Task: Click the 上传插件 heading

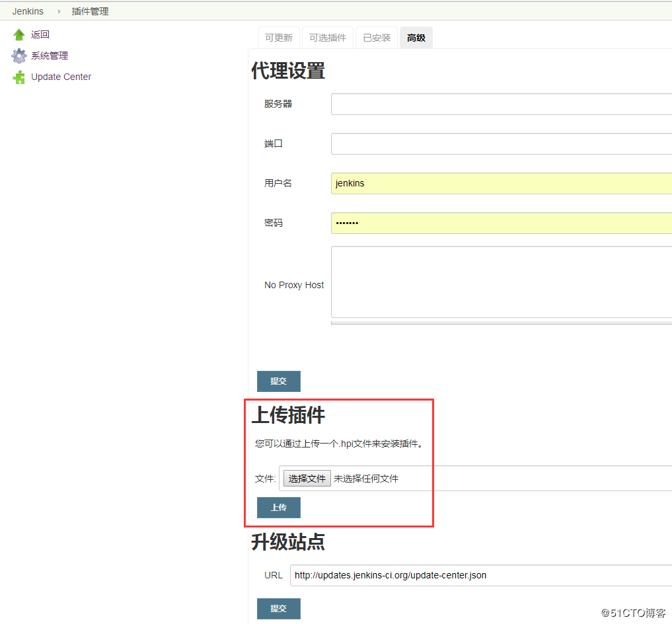Action: point(288,415)
